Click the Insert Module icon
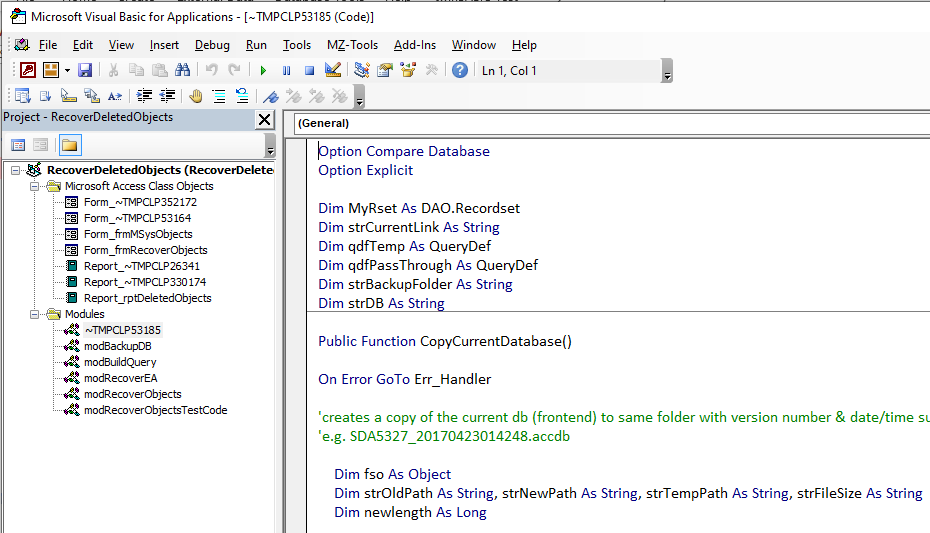 (x=51, y=71)
